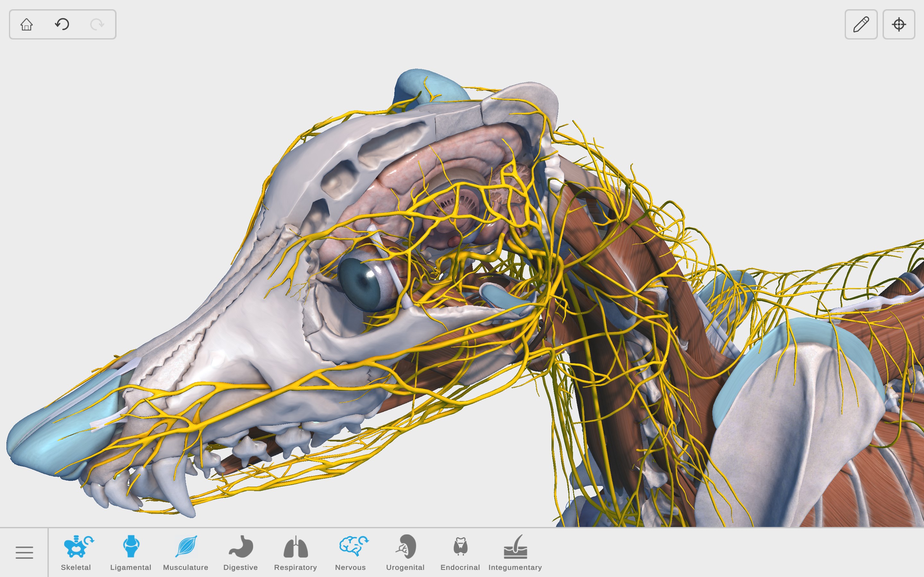Screen dimensions: 924x577
Task: Select the annotation pencil tool
Action: tap(861, 24)
